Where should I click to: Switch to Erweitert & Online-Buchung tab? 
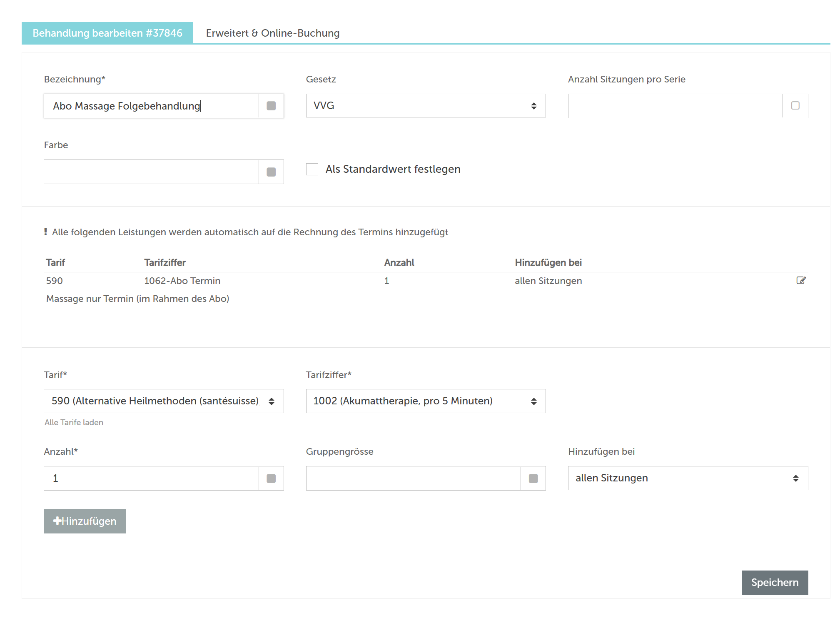point(272,33)
